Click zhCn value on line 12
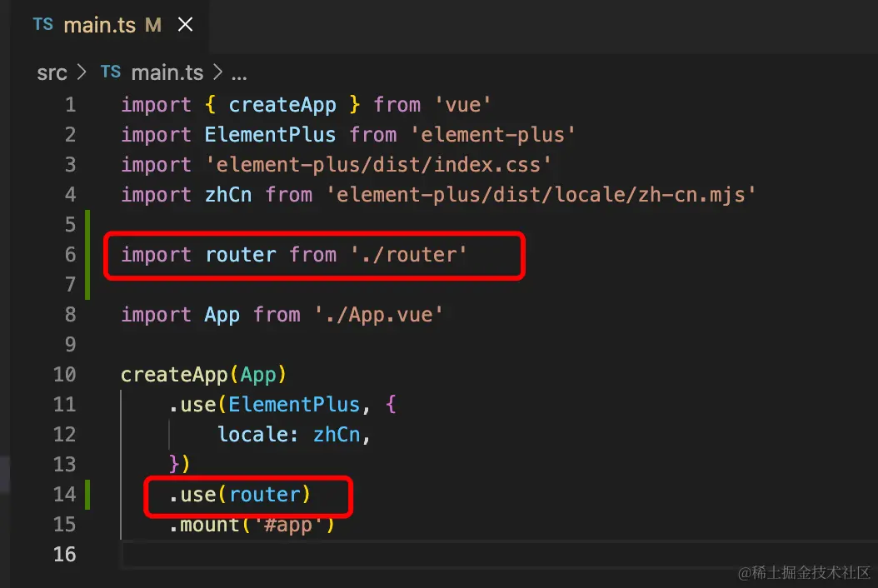Screen dimensions: 878x588 337,435
